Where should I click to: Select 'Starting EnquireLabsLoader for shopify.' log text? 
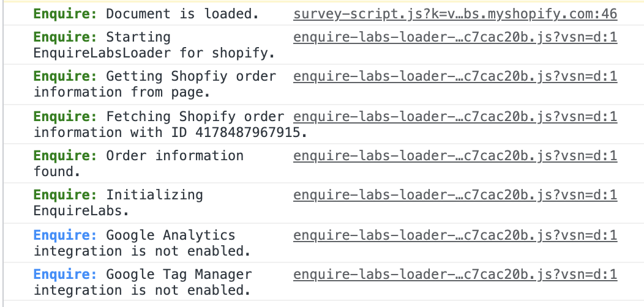(154, 45)
